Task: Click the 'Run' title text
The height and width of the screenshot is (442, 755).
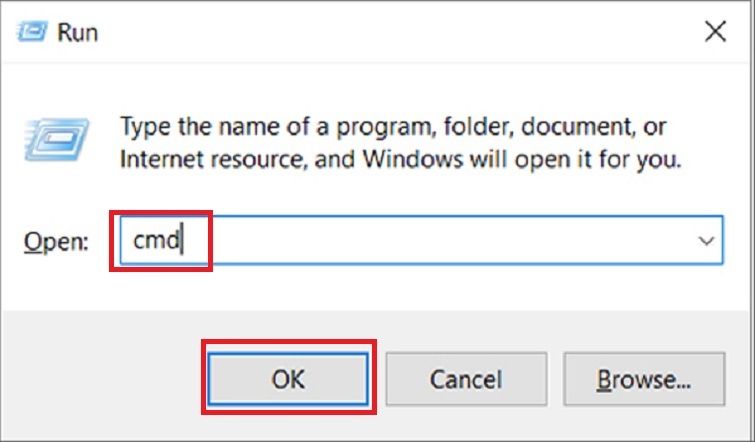Action: [x=77, y=33]
